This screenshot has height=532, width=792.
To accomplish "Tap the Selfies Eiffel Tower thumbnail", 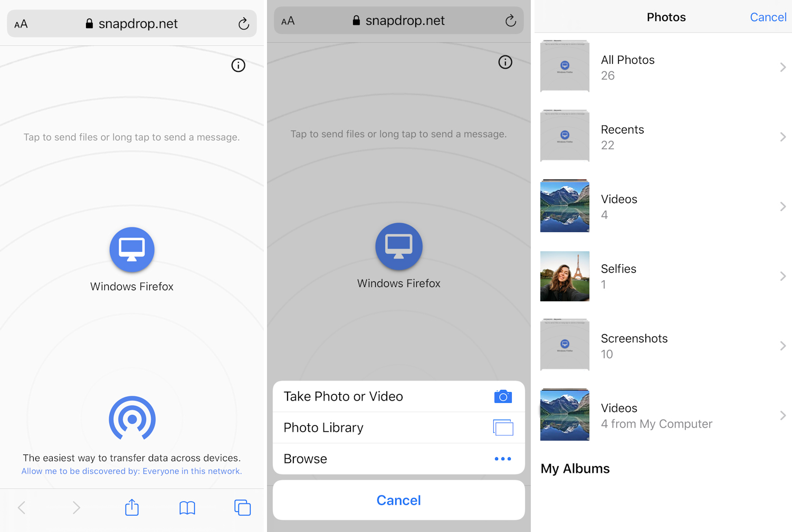I will coord(565,276).
